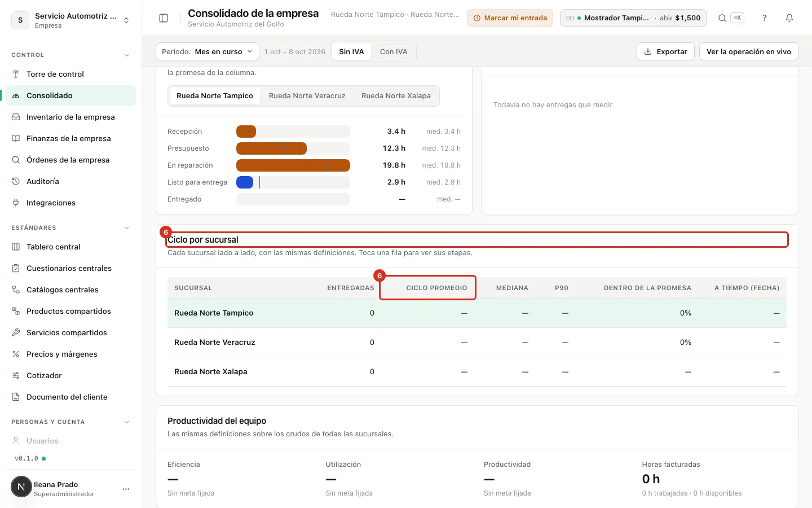Open Integraciones in the sidebar
The height and width of the screenshot is (508, 812).
70,203
